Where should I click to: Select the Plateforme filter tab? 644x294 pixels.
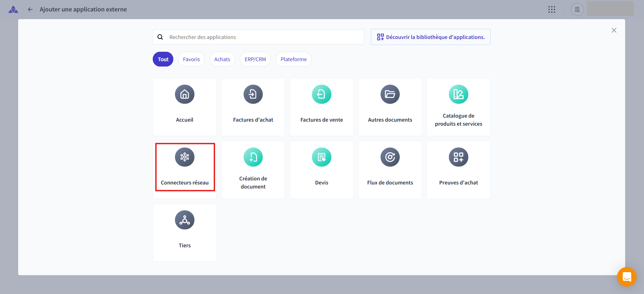[293, 59]
